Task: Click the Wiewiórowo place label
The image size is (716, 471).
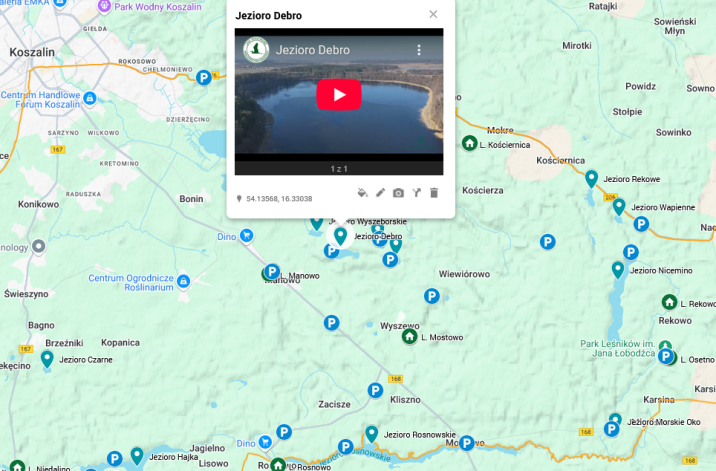Action: [464, 274]
